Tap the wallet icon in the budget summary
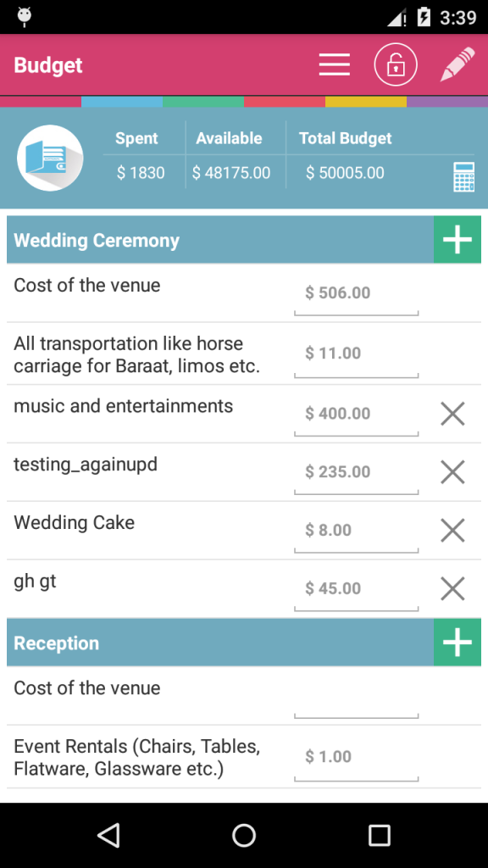This screenshot has width=488, height=868. (50, 158)
